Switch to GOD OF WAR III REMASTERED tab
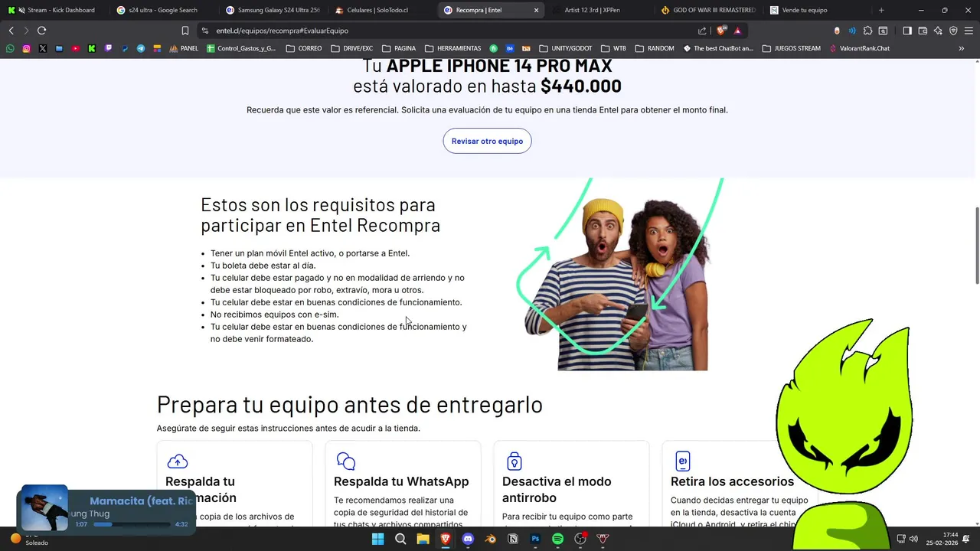Screen dimensions: 980x551 point(708,10)
